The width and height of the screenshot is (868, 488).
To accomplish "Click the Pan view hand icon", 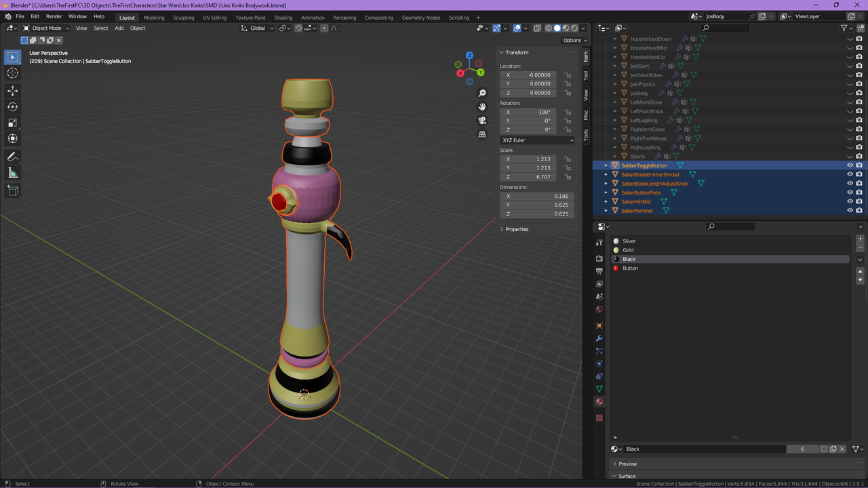I will tap(482, 106).
